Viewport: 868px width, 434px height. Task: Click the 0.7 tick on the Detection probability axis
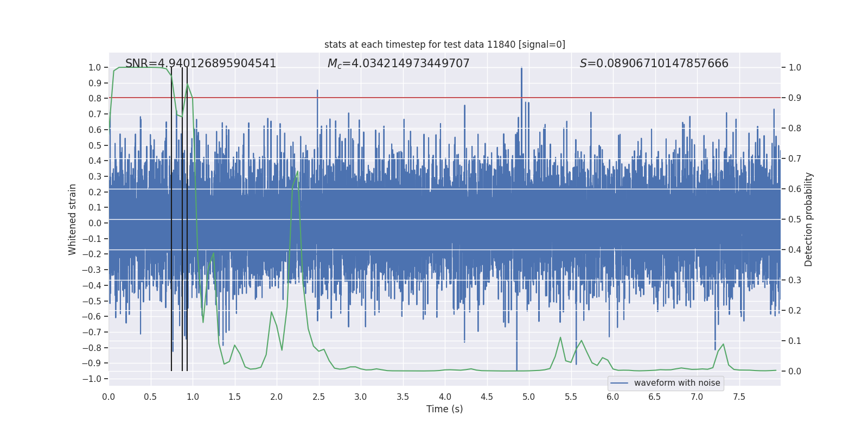click(x=795, y=159)
